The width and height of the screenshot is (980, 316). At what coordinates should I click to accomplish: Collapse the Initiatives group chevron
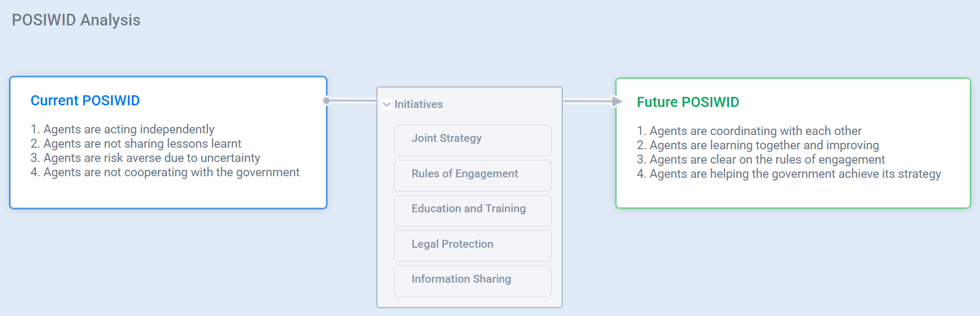point(386,104)
